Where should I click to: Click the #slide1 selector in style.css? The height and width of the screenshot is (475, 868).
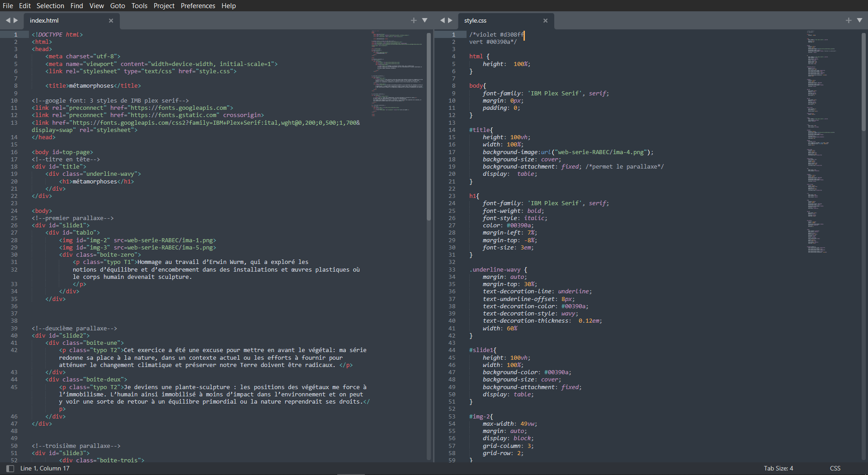click(x=481, y=350)
